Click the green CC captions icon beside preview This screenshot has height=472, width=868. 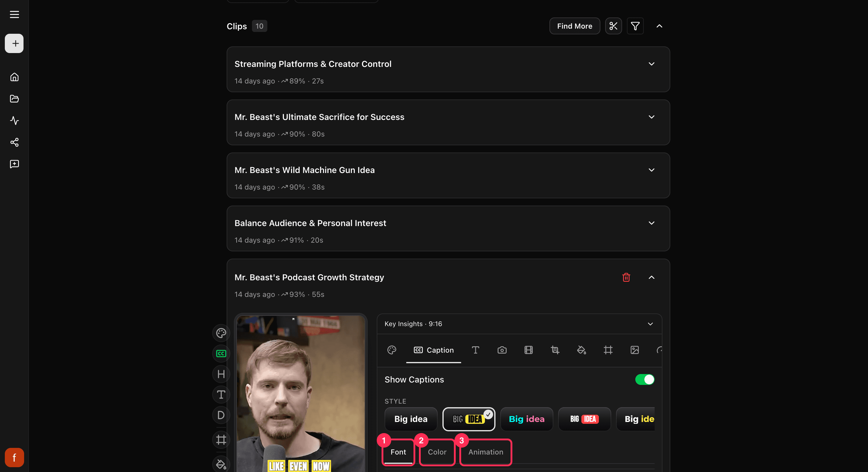(221, 354)
